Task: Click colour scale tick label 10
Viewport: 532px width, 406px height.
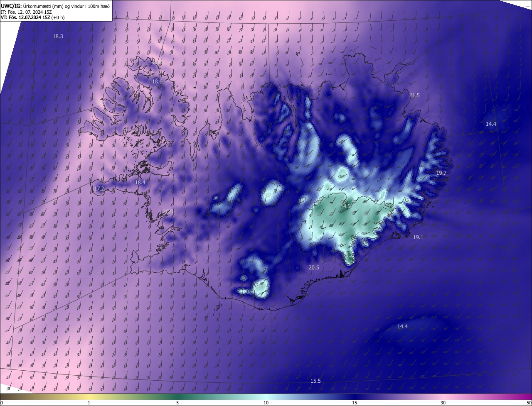Action: (x=266, y=403)
